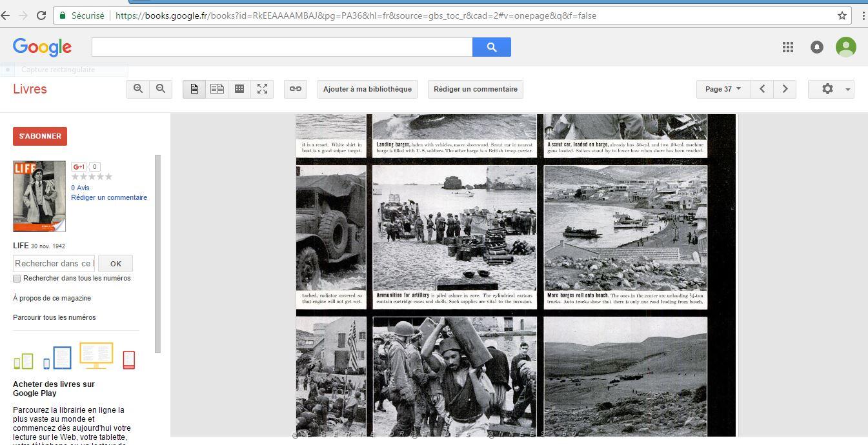The height and width of the screenshot is (445, 868).
Task: Open À propos de ce magazine
Action: 52,298
